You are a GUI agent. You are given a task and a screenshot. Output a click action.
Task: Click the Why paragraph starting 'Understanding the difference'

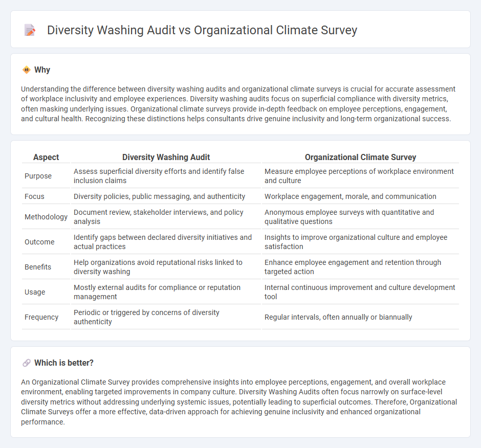click(238, 104)
